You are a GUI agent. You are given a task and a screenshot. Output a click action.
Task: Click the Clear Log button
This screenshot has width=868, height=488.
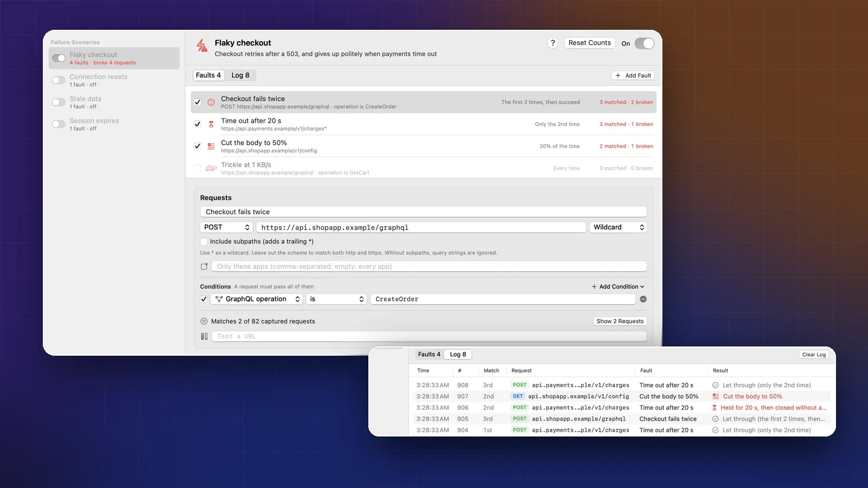click(x=814, y=355)
